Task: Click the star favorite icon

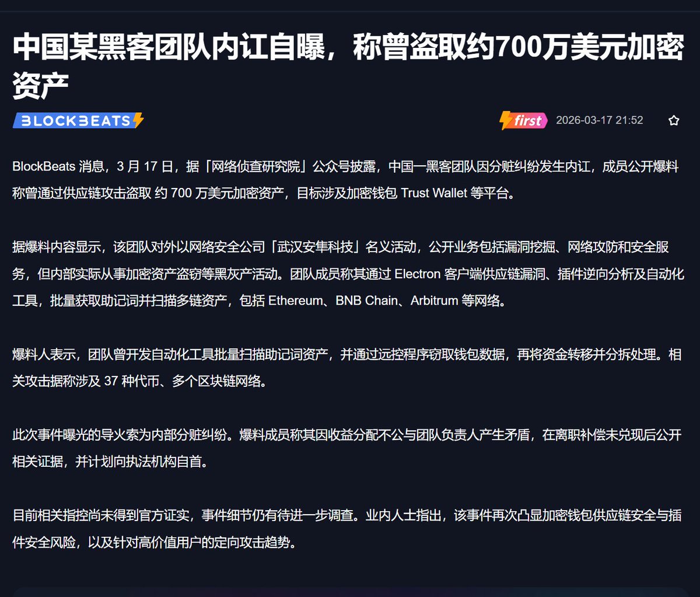Action: 674,121
